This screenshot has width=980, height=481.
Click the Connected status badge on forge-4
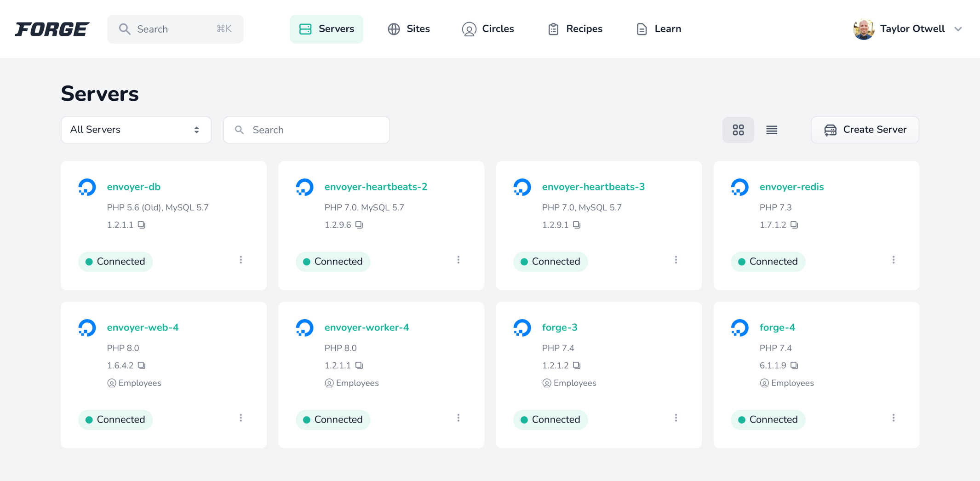pyautogui.click(x=768, y=420)
